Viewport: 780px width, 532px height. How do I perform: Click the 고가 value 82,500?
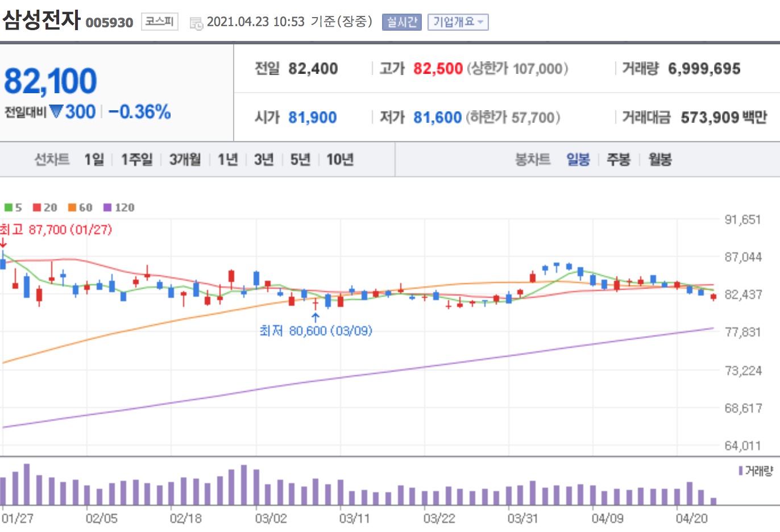point(438,69)
